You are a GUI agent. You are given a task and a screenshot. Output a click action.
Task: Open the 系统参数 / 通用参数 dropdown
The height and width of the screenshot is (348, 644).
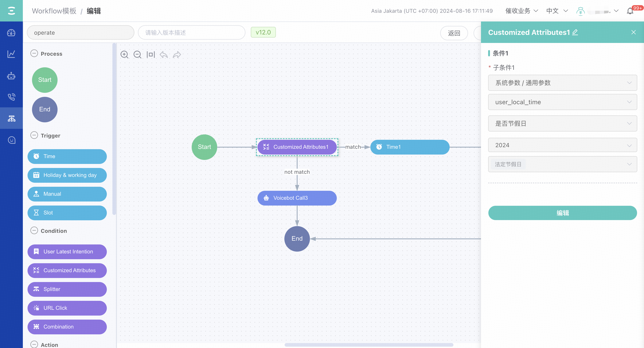[562, 83]
